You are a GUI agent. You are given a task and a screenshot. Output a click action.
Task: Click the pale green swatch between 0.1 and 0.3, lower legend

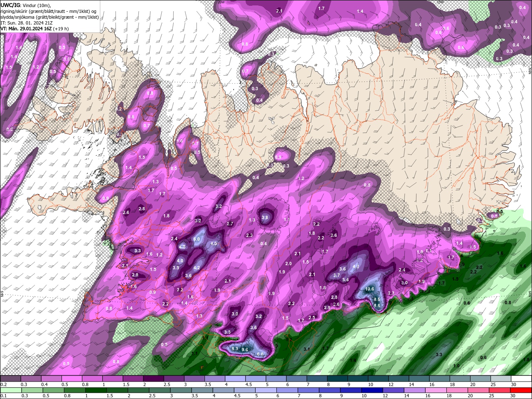pos(10,390)
